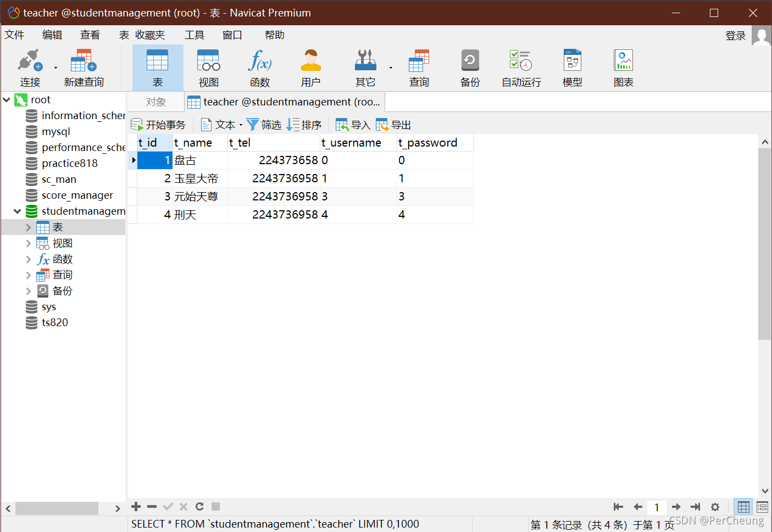
Task: Open the Function (函数) toolbar icon
Action: tap(260, 68)
